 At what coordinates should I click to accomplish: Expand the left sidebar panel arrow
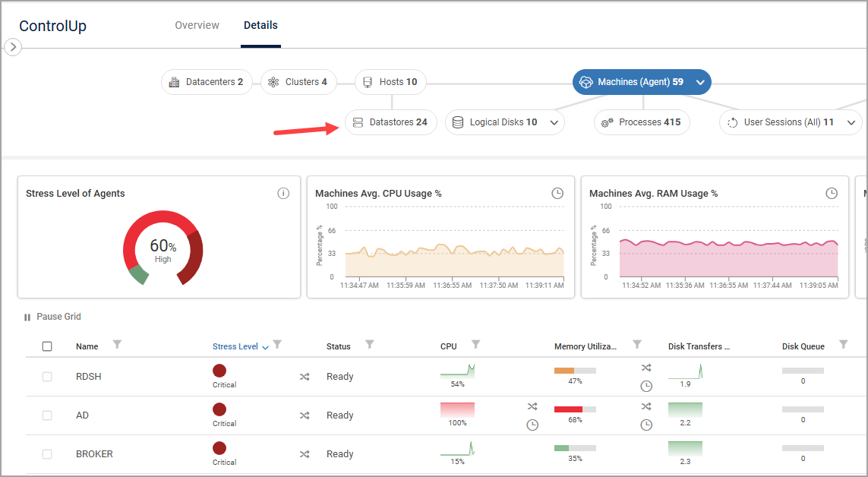pos(13,47)
